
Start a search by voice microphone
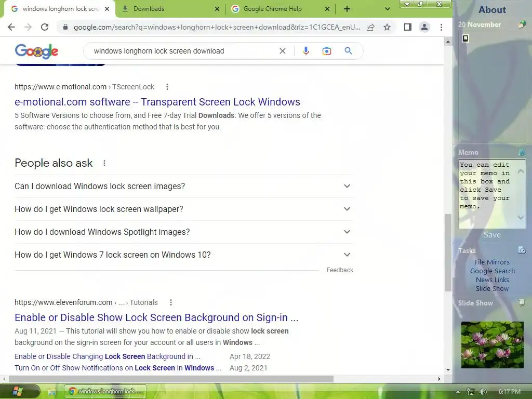pyautogui.click(x=305, y=51)
